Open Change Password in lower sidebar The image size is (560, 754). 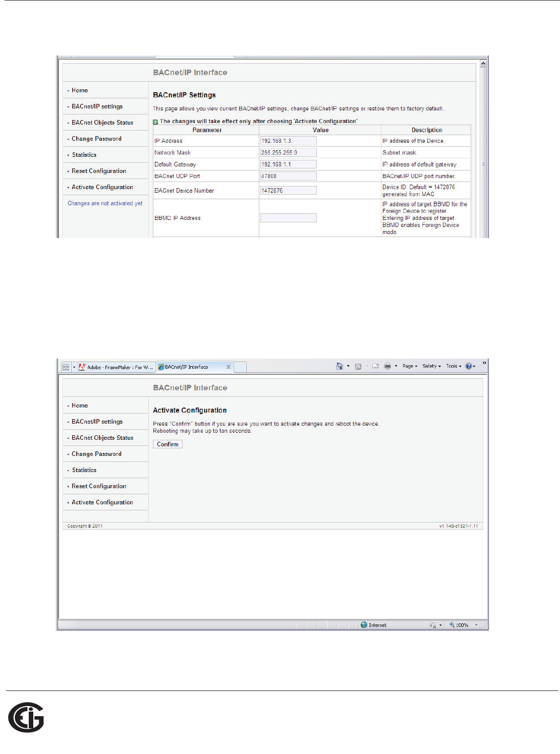pos(96,454)
